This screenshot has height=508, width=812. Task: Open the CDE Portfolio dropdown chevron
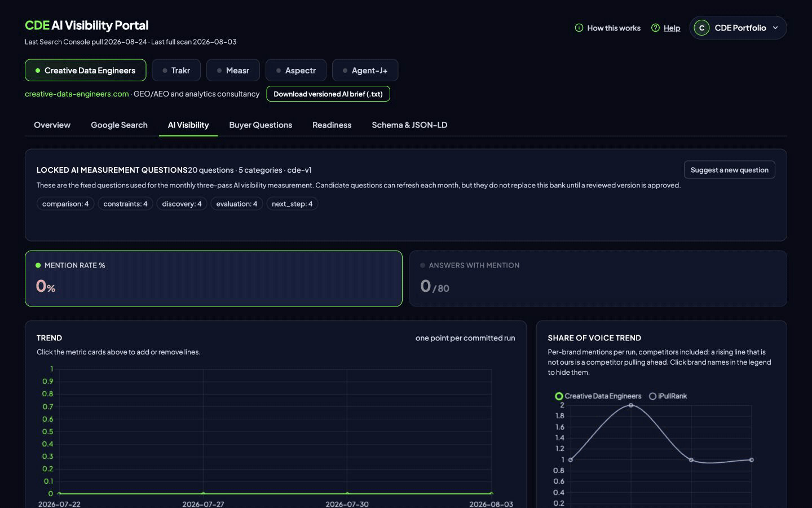[x=775, y=28]
